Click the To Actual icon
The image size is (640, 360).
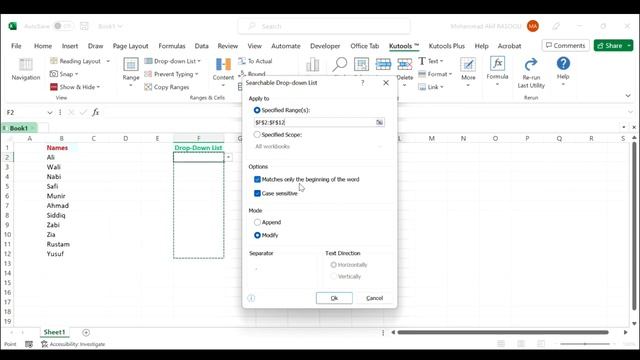coord(242,61)
